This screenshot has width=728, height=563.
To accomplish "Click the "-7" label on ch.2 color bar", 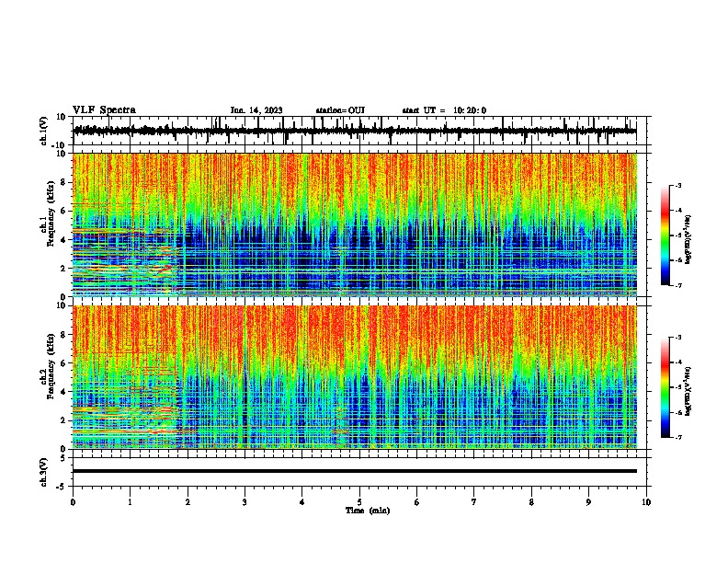I will pyautogui.click(x=677, y=437).
